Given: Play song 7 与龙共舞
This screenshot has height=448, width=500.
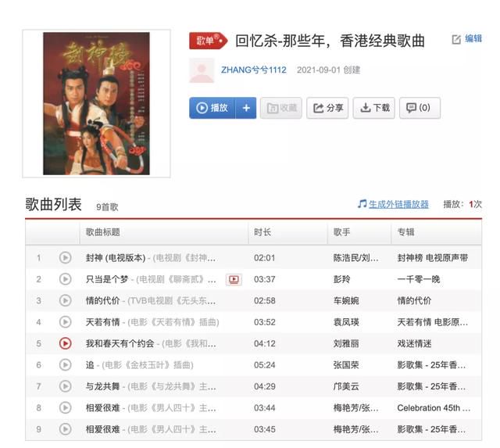Looking at the screenshot, I should tap(66, 386).
